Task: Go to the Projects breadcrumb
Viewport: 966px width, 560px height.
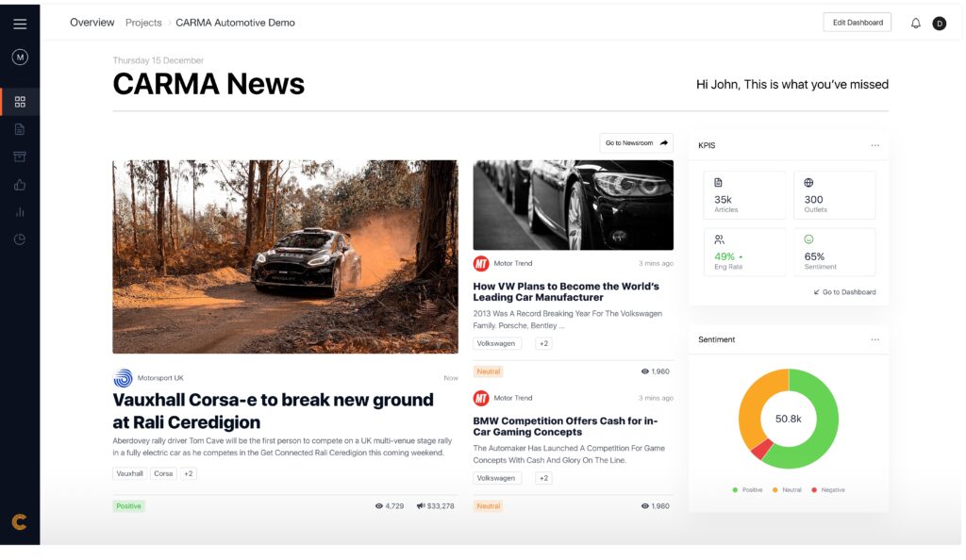Action: click(143, 23)
